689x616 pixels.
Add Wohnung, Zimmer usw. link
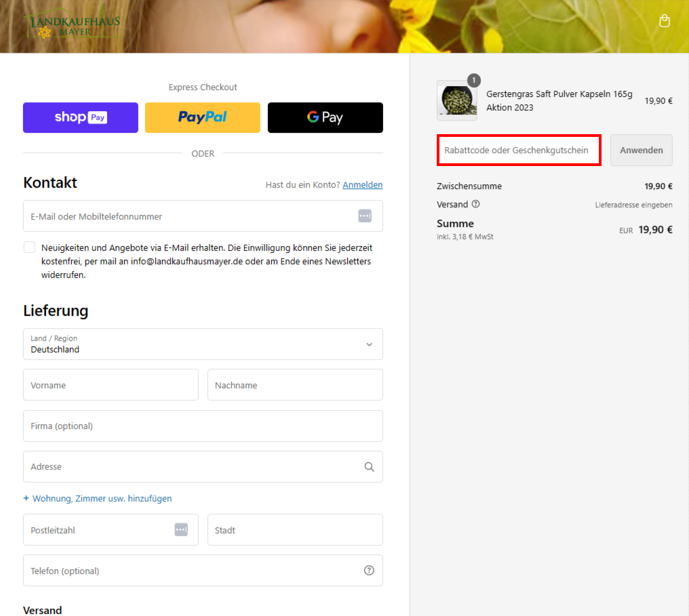tap(102, 498)
